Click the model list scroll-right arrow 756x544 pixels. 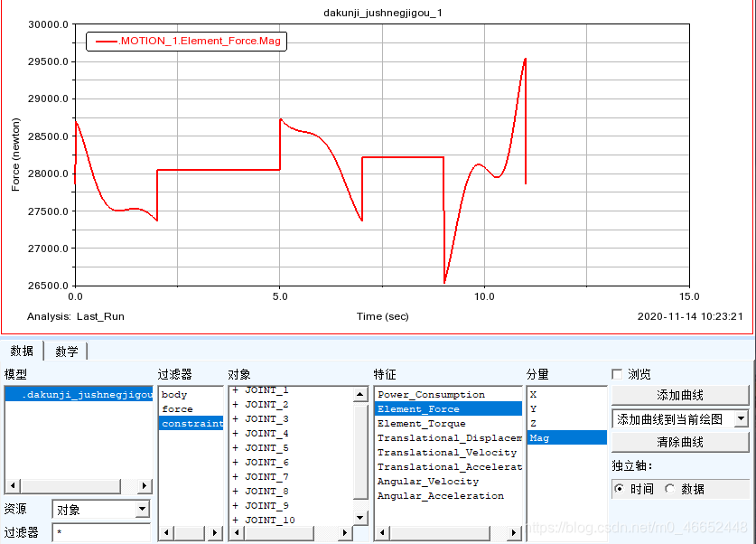[145, 485]
